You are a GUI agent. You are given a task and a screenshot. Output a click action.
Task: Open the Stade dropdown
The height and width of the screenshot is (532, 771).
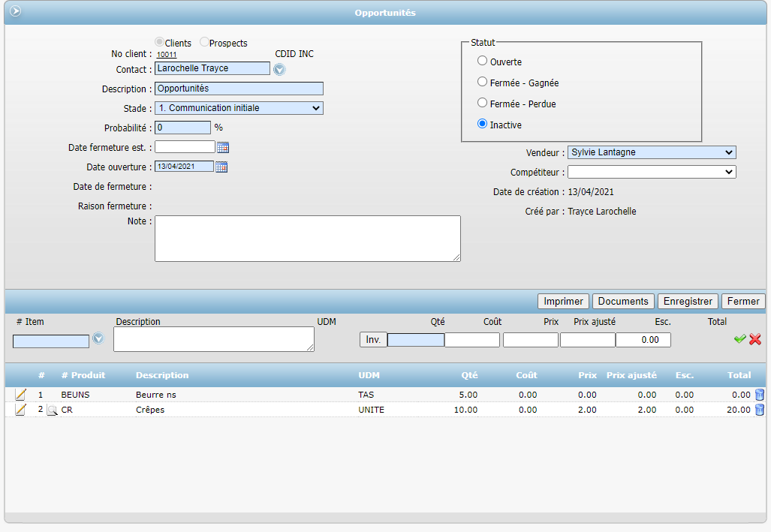click(x=239, y=108)
